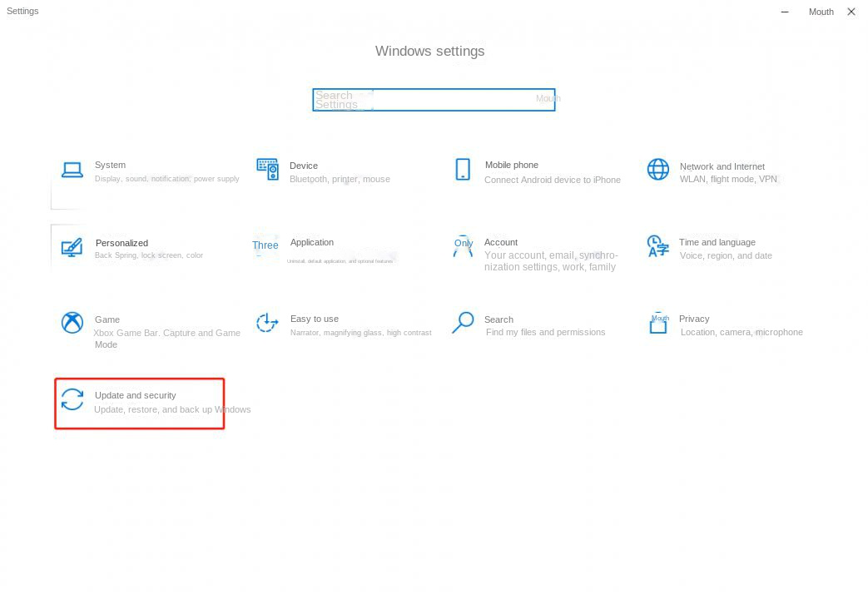Open Network and Internet via the globe icon
Image resolution: width=868 pixels, height=599 pixels.
[x=657, y=169]
